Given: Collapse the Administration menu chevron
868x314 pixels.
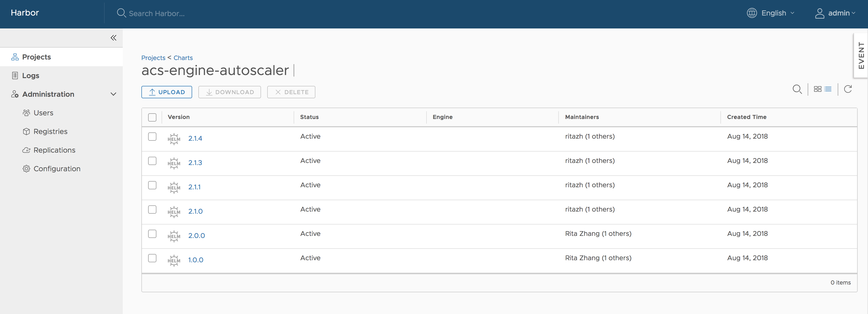Looking at the screenshot, I should coord(114,94).
